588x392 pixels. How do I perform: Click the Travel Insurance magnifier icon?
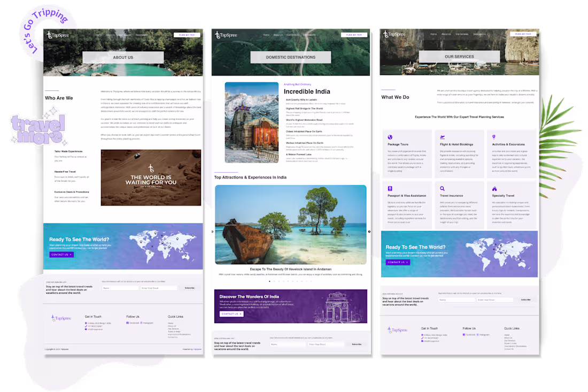443,189
